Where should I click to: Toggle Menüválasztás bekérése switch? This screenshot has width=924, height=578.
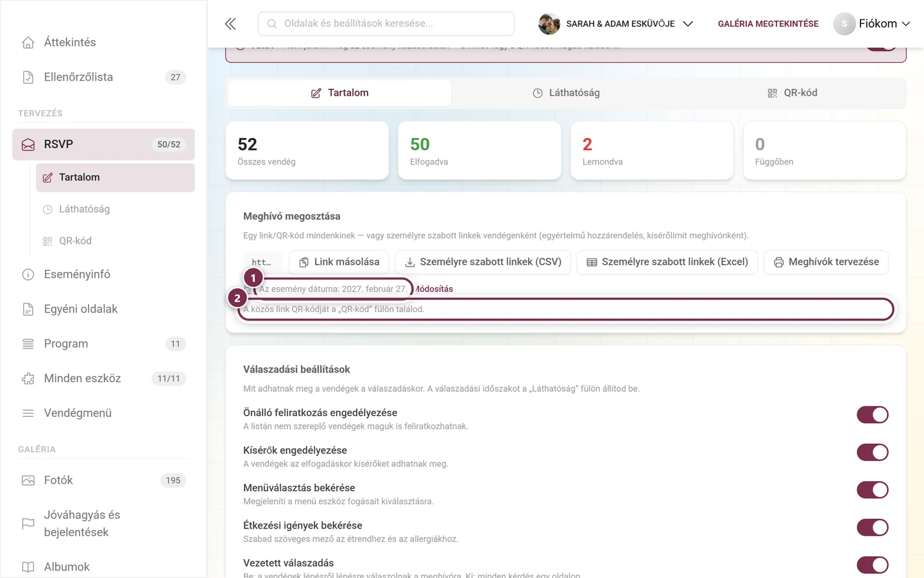coord(873,490)
